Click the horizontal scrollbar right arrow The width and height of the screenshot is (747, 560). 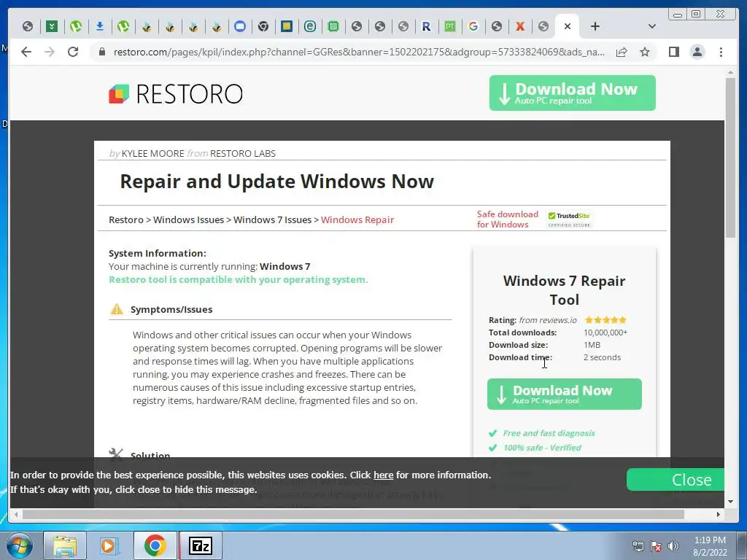coord(719,514)
